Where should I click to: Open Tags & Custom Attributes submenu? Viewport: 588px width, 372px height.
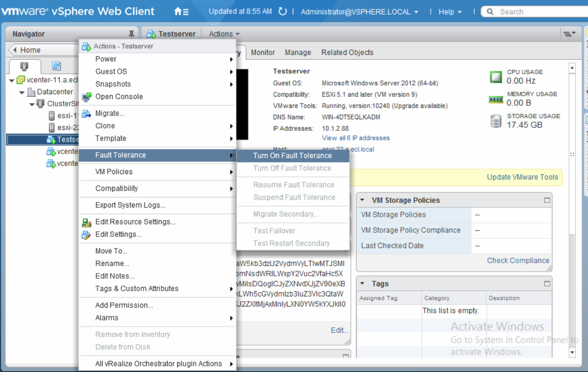click(158, 289)
